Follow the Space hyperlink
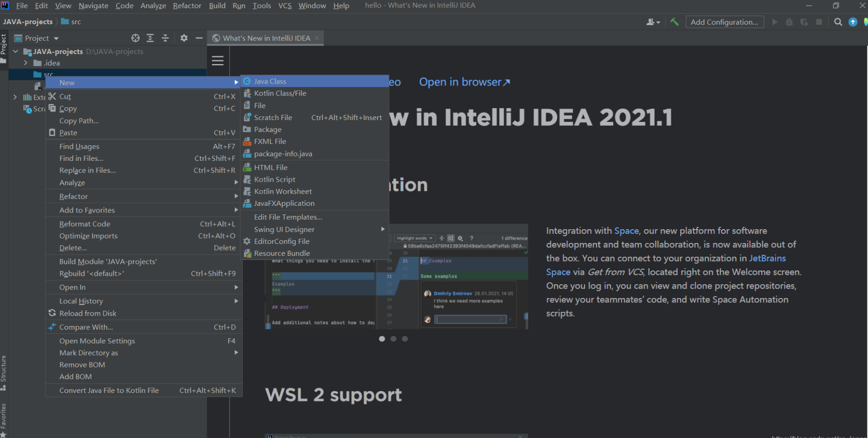 (x=627, y=231)
